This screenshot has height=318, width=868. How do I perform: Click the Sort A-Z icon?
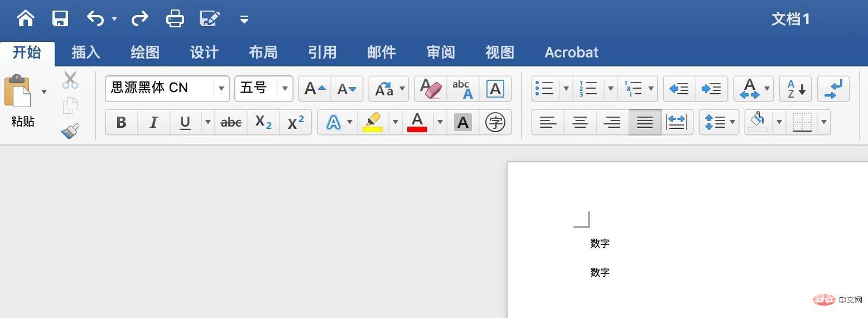795,89
